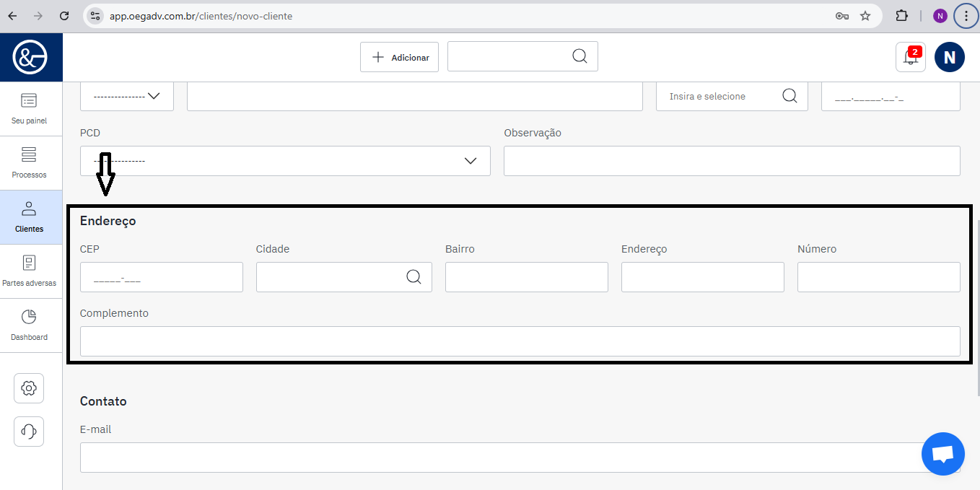Reload the current page

pos(64,16)
